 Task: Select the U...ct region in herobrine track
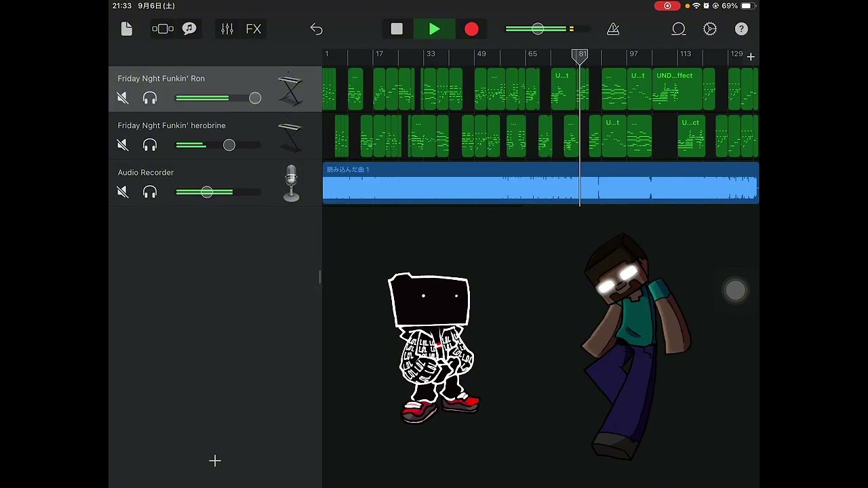pyautogui.click(x=691, y=136)
